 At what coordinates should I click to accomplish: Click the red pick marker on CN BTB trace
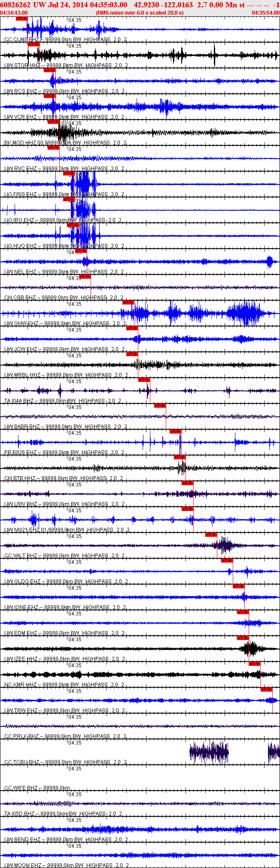180,457
